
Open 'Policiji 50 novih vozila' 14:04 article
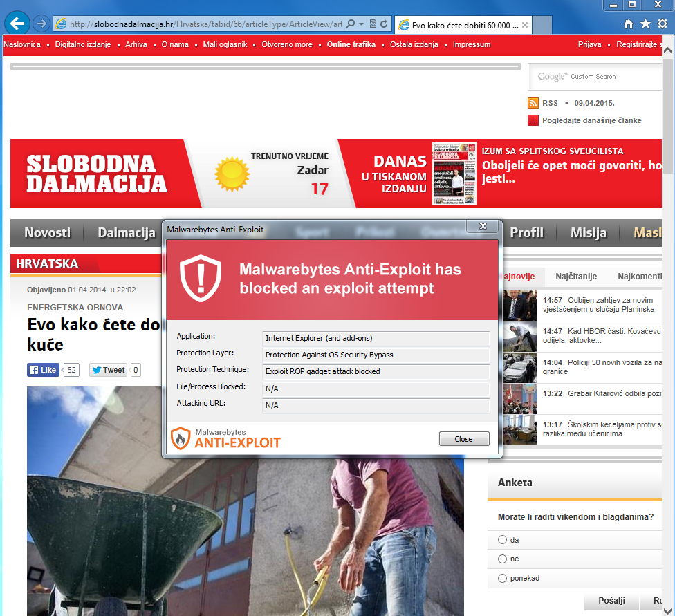[602, 366]
